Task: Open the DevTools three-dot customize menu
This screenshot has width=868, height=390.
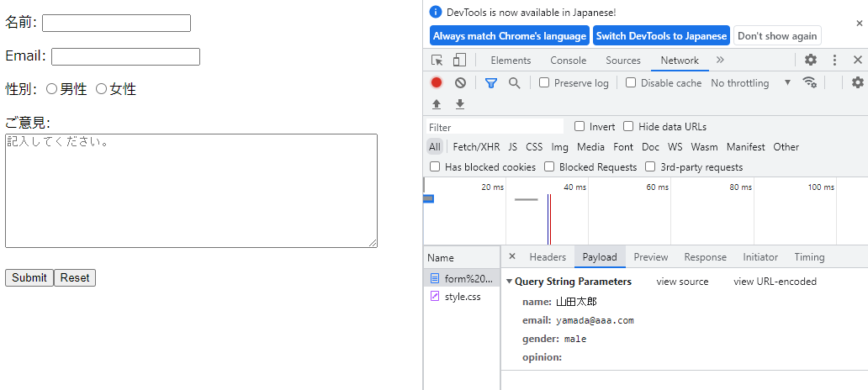Action: [x=835, y=61]
